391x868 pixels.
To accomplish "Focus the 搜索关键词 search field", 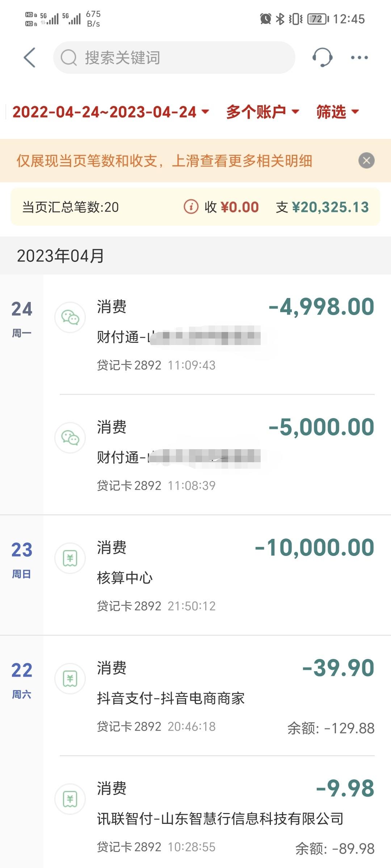I will 174,58.
